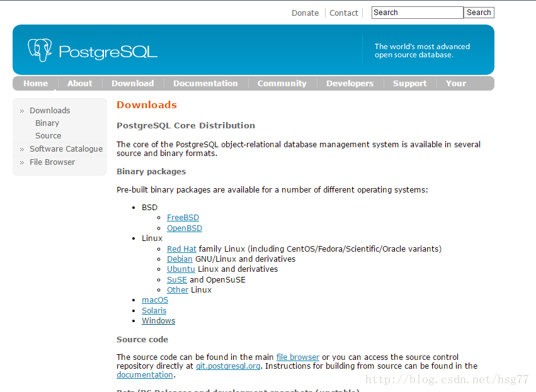
Task: Open the Documentation menu item
Action: point(205,83)
